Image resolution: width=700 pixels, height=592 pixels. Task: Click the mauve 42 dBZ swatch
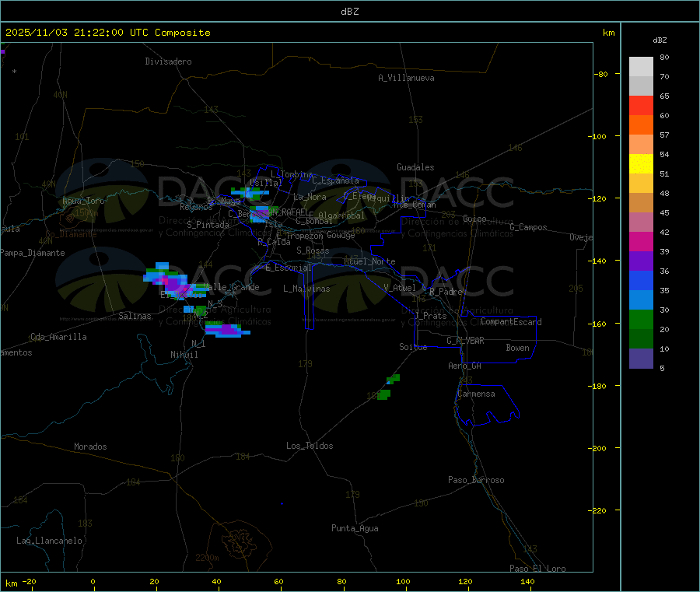click(x=641, y=222)
